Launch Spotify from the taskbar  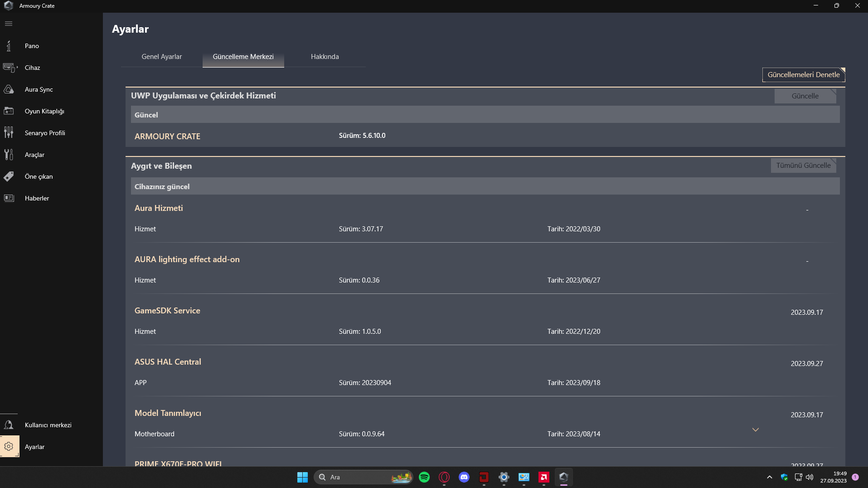[x=424, y=477]
